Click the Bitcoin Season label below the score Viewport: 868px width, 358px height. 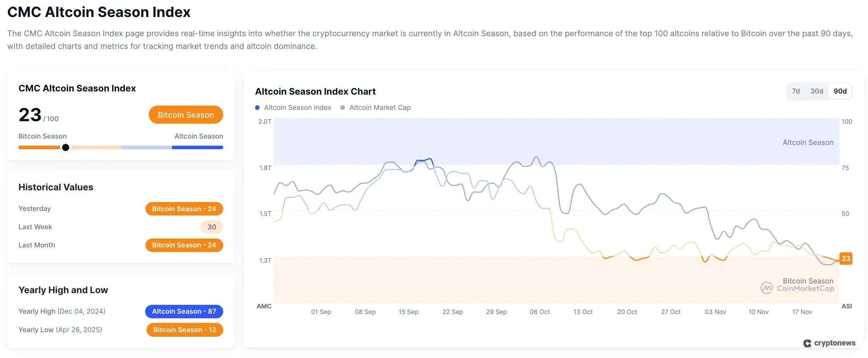coord(42,136)
